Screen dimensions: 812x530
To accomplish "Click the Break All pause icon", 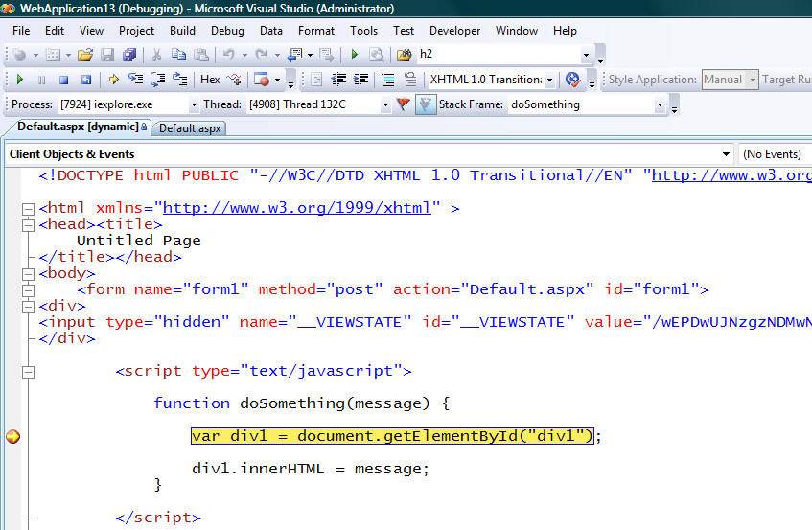I will pos(41,80).
